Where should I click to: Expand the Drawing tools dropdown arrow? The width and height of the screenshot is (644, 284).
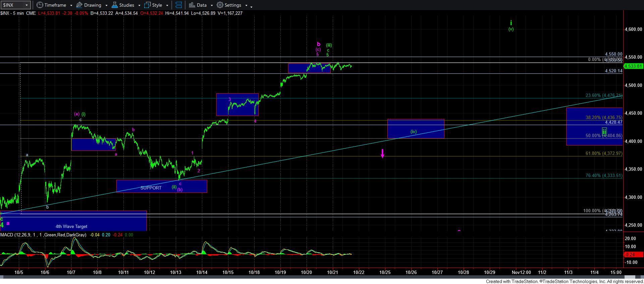[x=106, y=5]
